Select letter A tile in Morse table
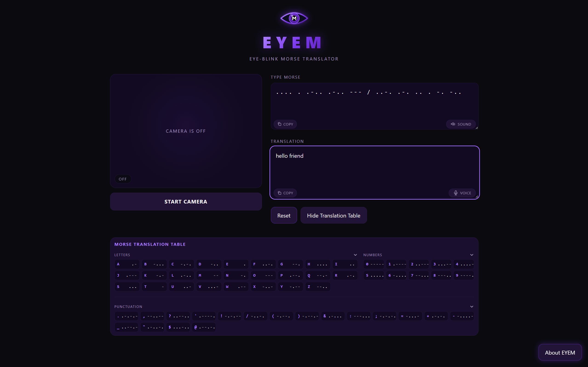Screen dimensions: 588x367 (x=127, y=264)
